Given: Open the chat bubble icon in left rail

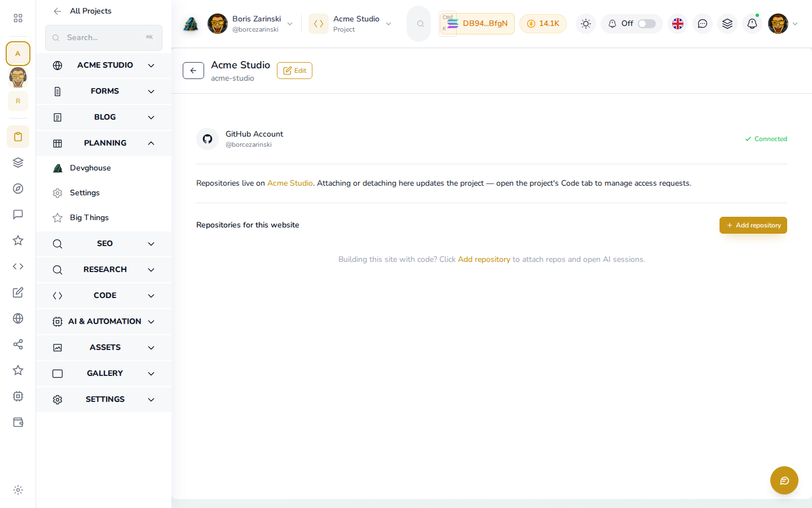Looking at the screenshot, I should click(x=18, y=214).
